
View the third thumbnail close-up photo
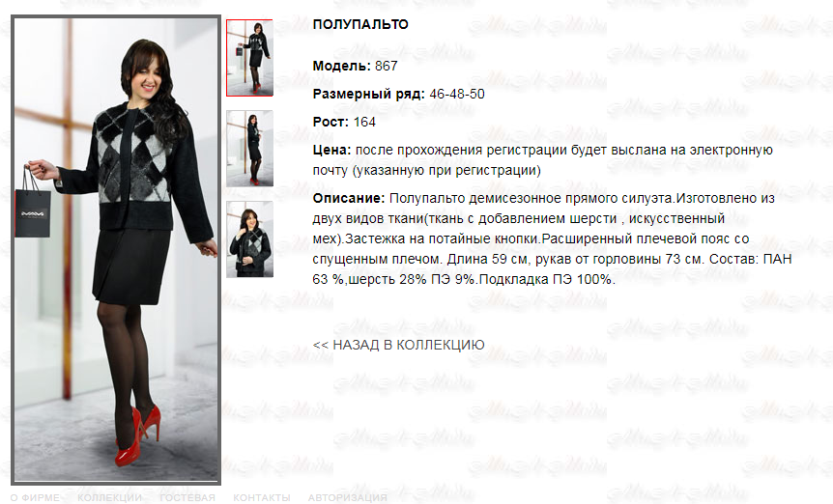[x=249, y=239]
